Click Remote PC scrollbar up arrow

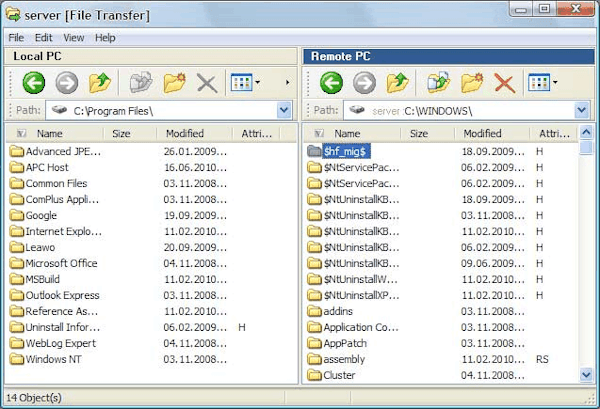pyautogui.click(x=586, y=133)
